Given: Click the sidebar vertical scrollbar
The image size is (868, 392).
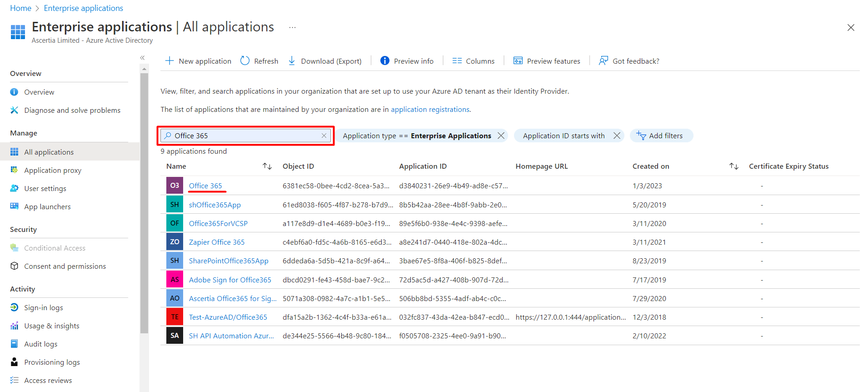Looking at the screenshot, I should pyautogui.click(x=144, y=204).
